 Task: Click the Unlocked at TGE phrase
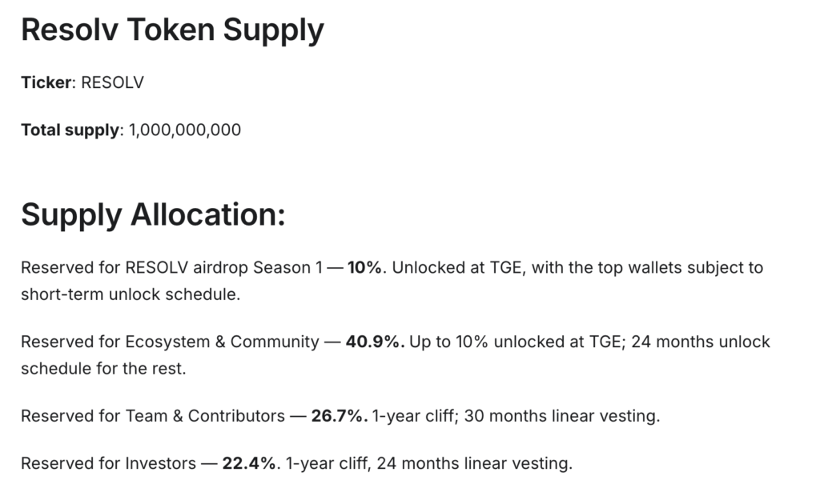coord(457,267)
